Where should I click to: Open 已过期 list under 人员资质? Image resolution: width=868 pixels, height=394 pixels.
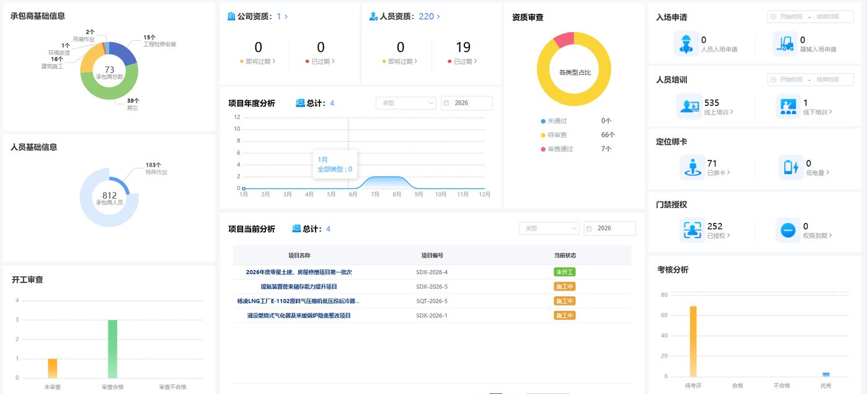463,61
